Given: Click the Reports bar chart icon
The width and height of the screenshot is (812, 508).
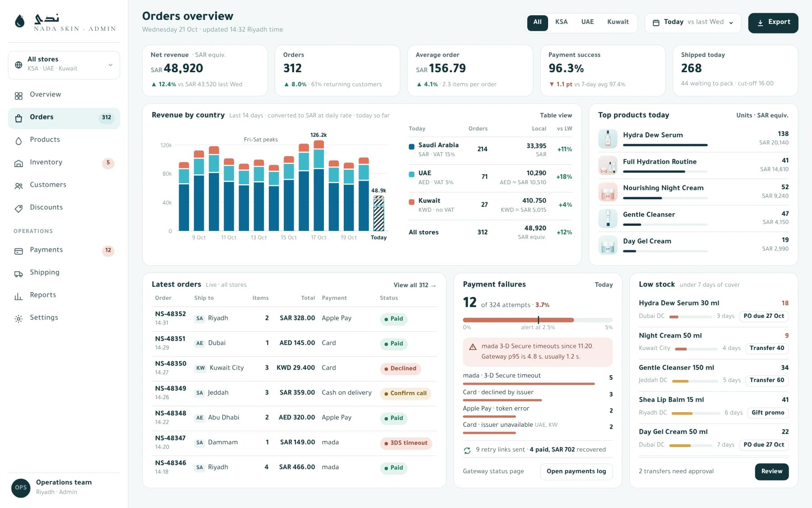Looking at the screenshot, I should point(18,296).
